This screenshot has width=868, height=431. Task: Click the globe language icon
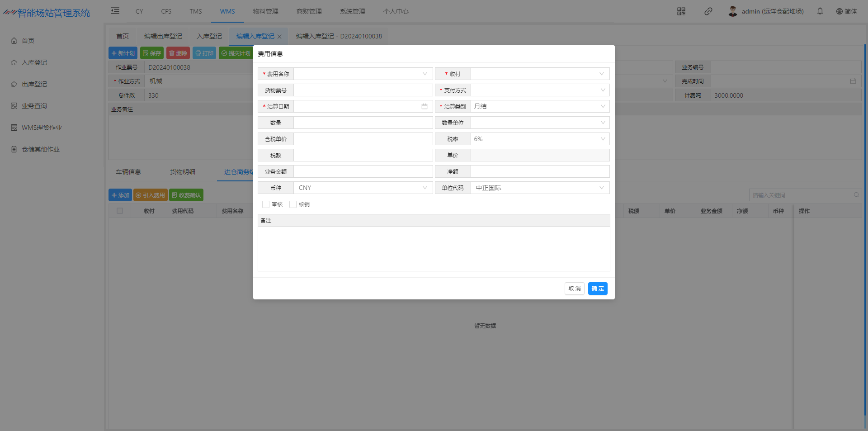coord(839,11)
